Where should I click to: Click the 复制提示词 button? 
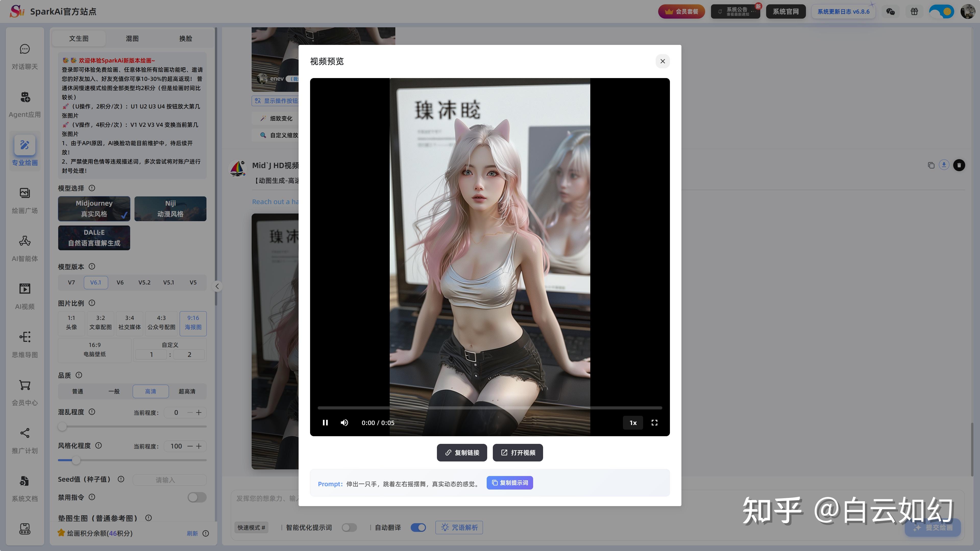pyautogui.click(x=509, y=483)
